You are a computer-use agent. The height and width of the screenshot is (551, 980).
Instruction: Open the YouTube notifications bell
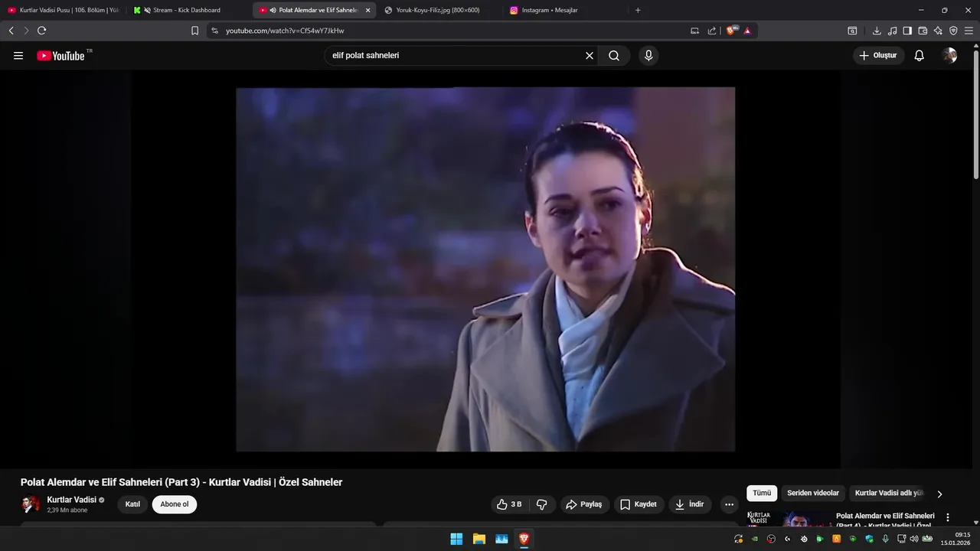[920, 55]
